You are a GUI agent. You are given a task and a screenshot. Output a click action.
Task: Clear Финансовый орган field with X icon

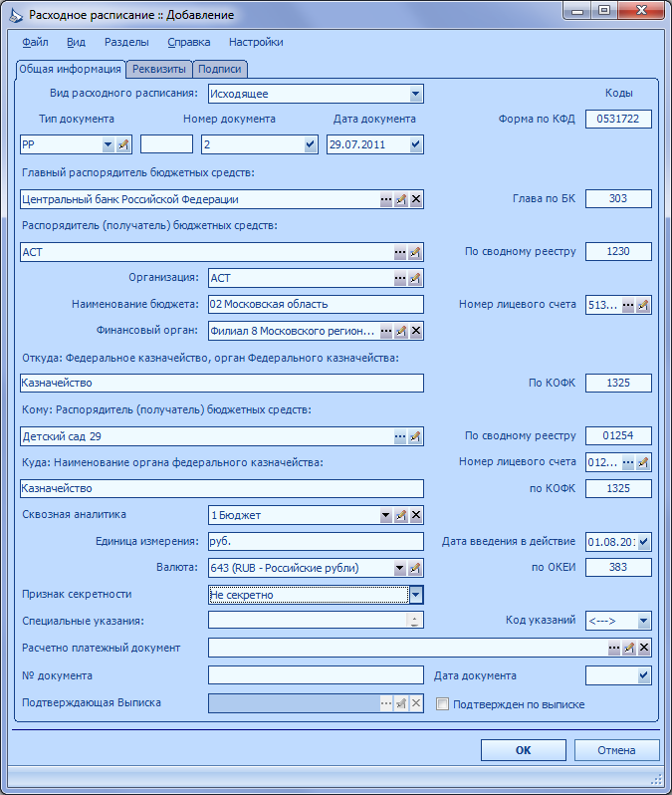[x=416, y=331]
